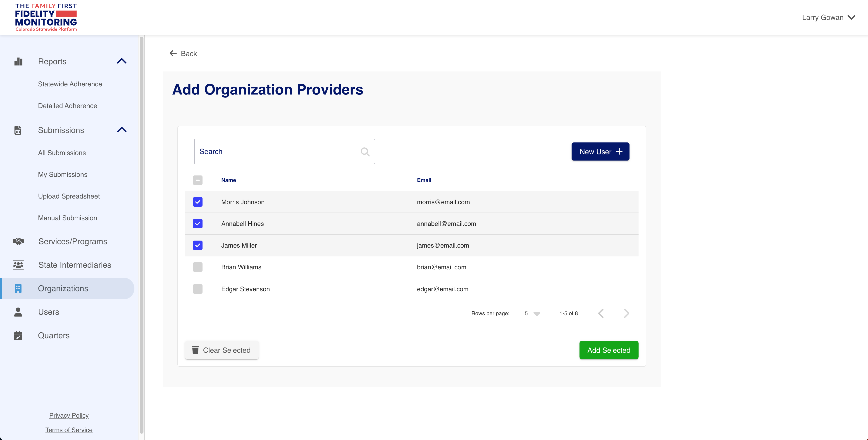Click the Quarters calendar icon

[x=18, y=335]
